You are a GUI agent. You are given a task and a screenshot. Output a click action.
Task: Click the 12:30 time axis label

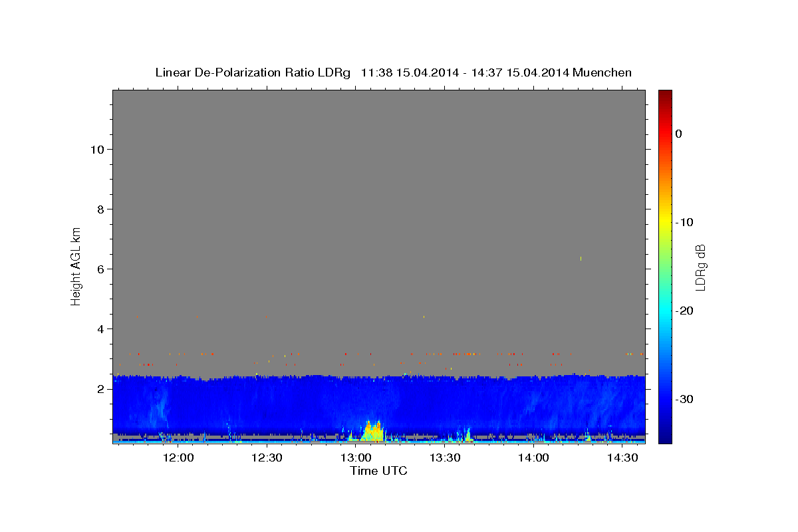267,458
